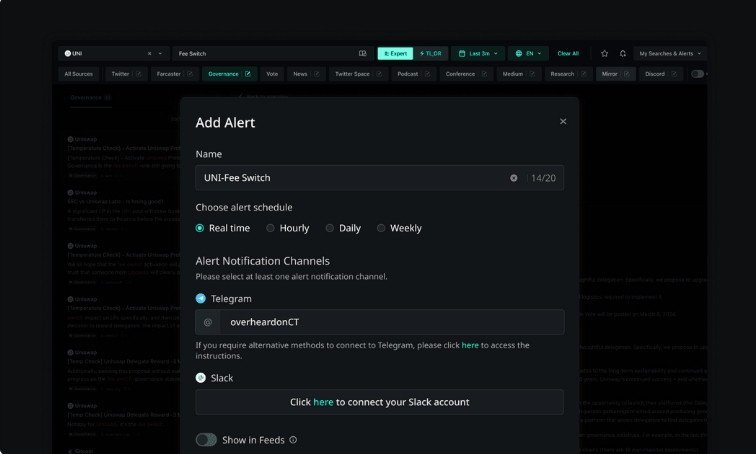Open the 'SEC vs Uniswap Labs' post
The height and width of the screenshot is (454, 756).
[x=115, y=201]
